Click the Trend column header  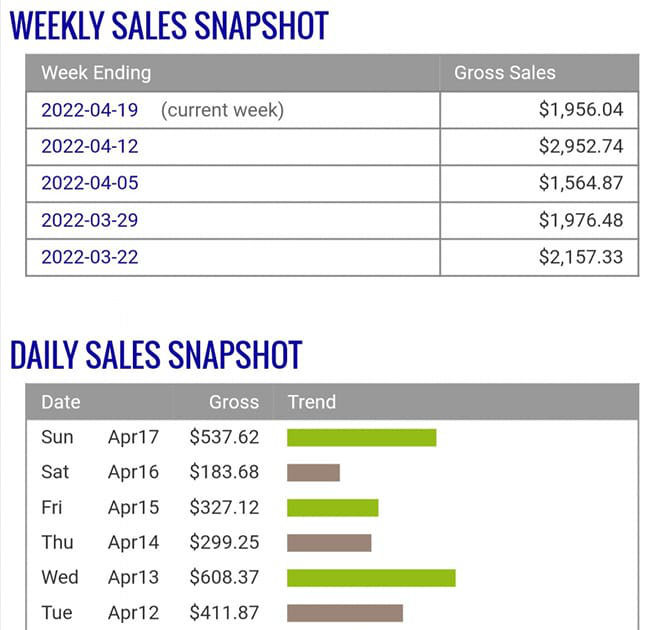pos(312,402)
